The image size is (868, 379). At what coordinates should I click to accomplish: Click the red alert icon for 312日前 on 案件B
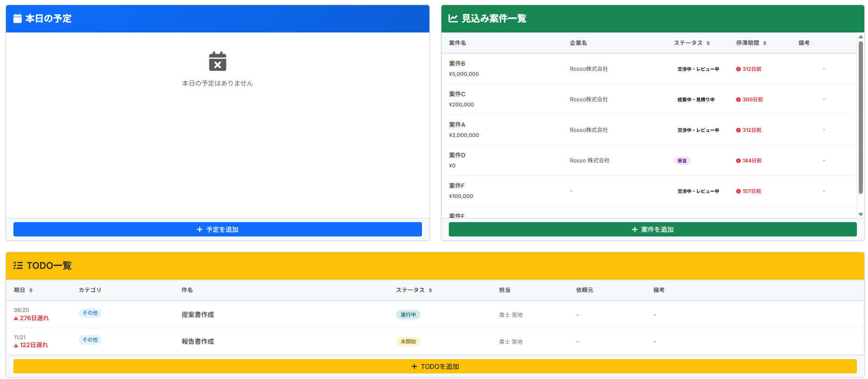[x=738, y=69]
